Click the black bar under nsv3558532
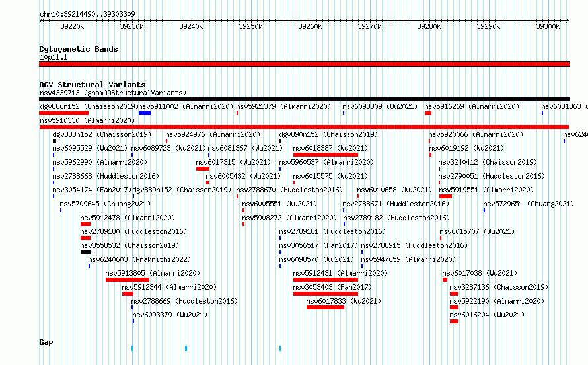 point(85,252)
